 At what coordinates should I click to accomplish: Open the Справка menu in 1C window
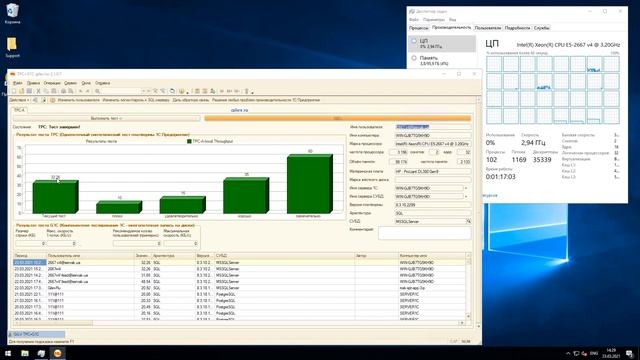click(102, 83)
